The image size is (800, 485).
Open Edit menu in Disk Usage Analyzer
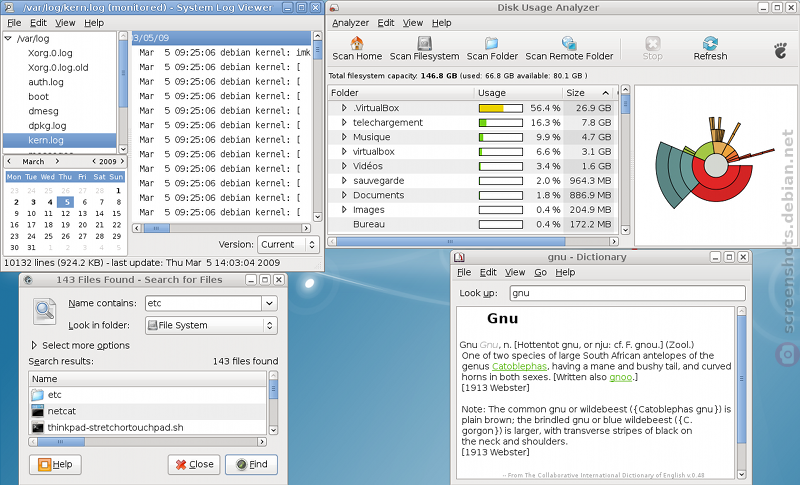[x=385, y=23]
